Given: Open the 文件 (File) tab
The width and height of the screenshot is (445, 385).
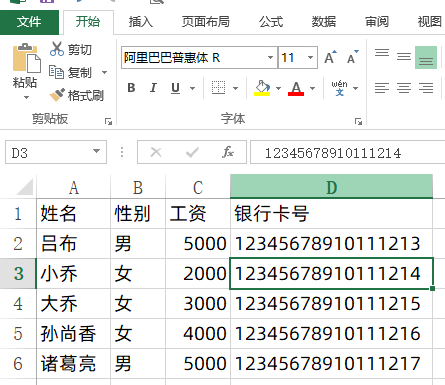Looking at the screenshot, I should pos(29,22).
